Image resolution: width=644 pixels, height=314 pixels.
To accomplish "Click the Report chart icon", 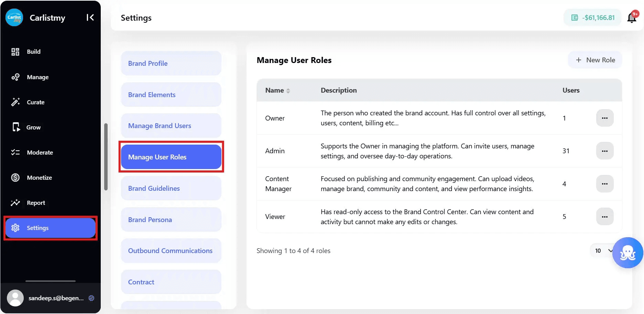I will pyautogui.click(x=15, y=202).
